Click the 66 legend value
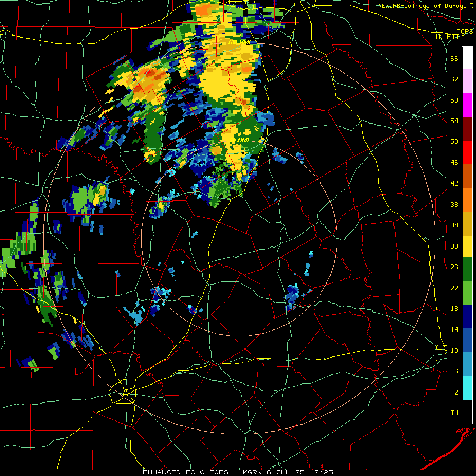The height and width of the screenshot is (476, 476). pyautogui.click(x=454, y=58)
